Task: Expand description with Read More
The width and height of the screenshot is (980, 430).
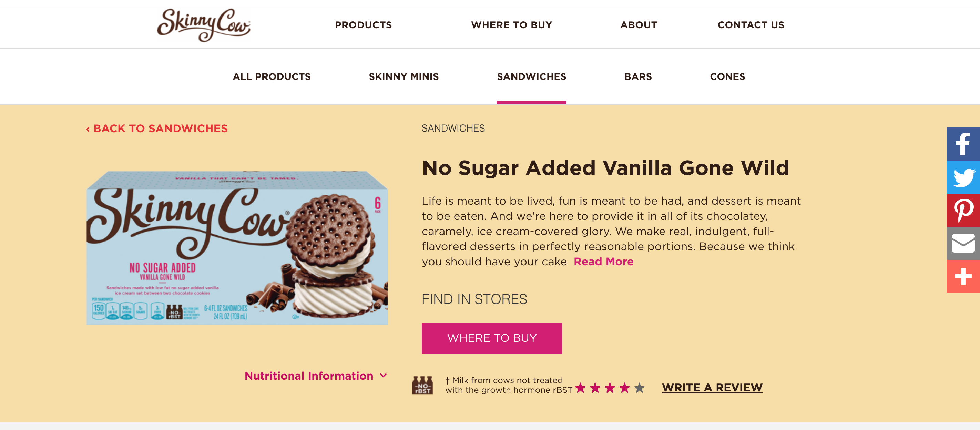Action: (603, 262)
